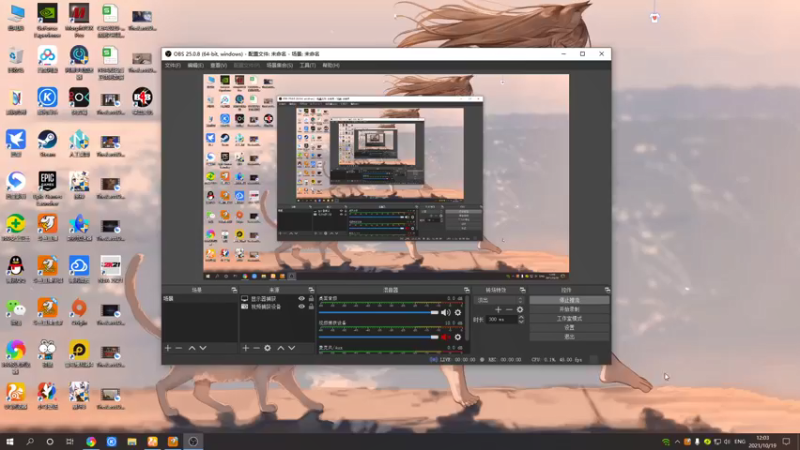The height and width of the screenshot is (450, 800).
Task: Open Epic Games Launcher desktop shortcut
Action: coord(47,188)
